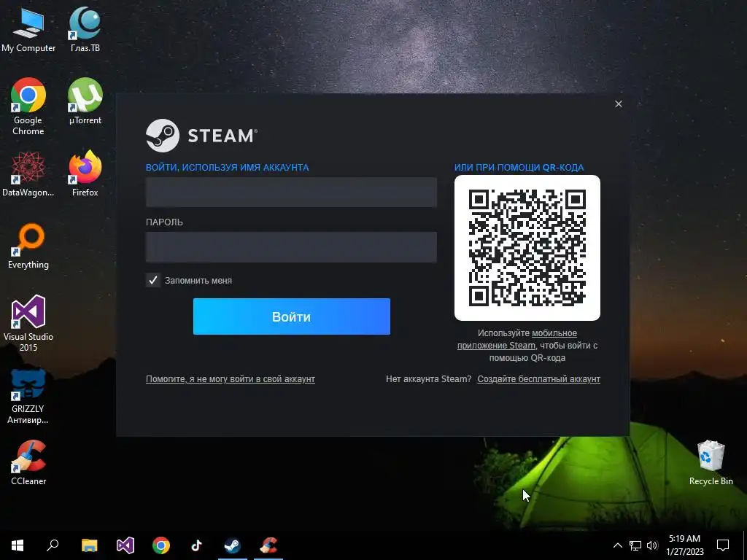Focus the account name input field
This screenshot has width=747, height=560.
[x=291, y=192]
